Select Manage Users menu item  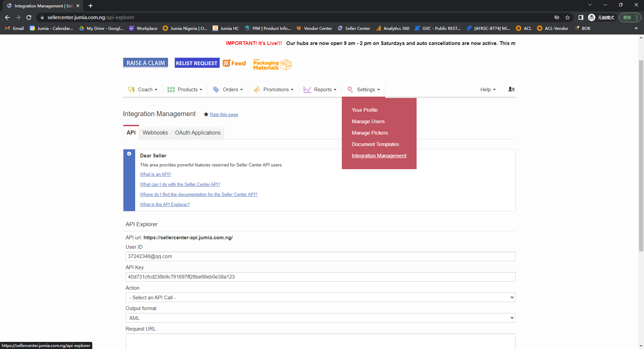368,121
